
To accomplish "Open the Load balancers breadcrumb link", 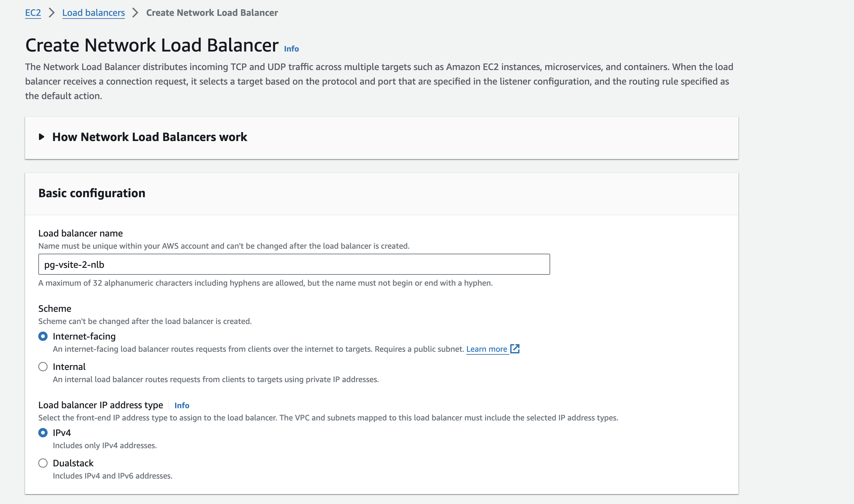I will pyautogui.click(x=93, y=13).
